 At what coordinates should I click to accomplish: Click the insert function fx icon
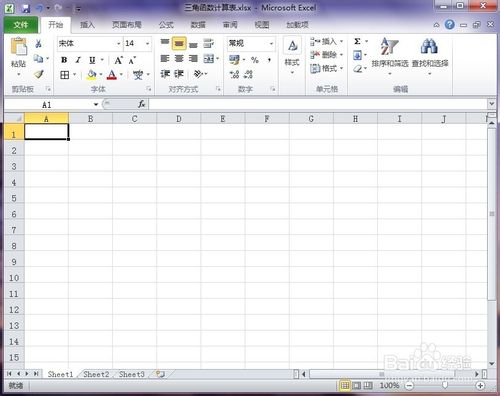click(x=142, y=104)
